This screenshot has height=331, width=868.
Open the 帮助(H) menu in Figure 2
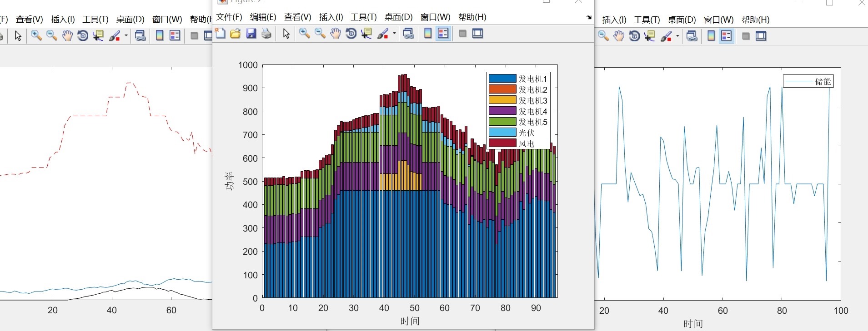(x=472, y=17)
